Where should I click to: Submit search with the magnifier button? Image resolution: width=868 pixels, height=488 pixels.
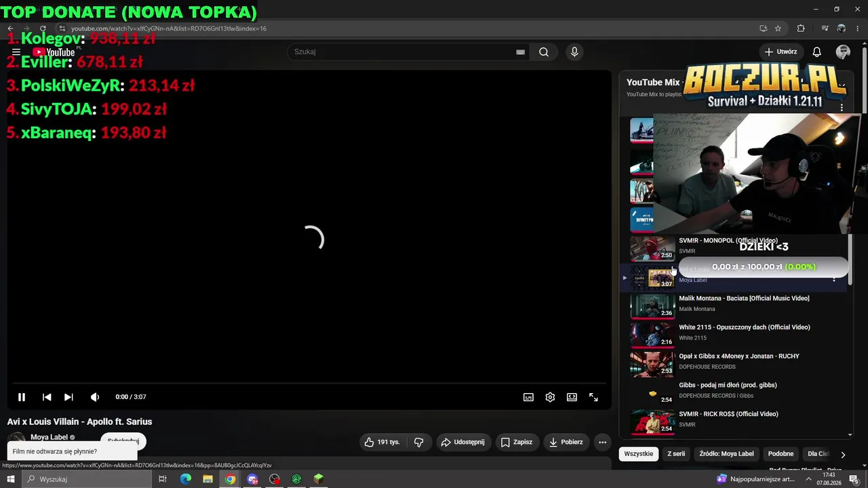pos(544,52)
